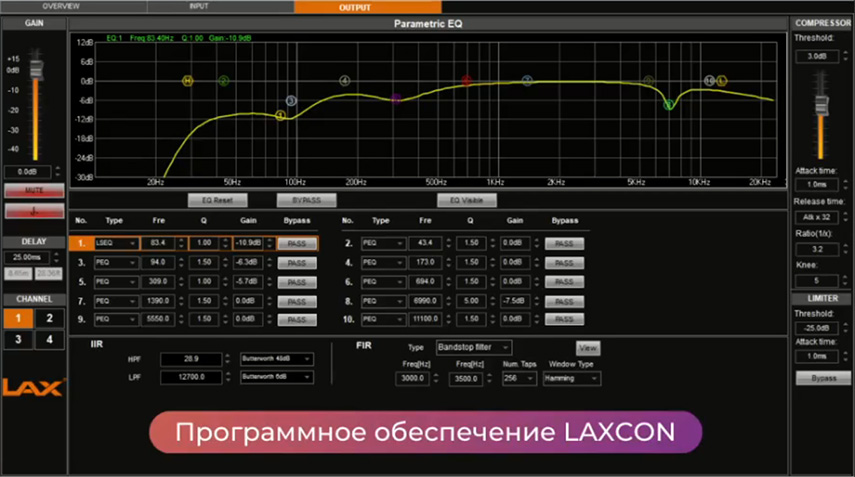Toggle the Limiter Bypass button
Viewport: 855px width, 477px height.
pos(823,378)
